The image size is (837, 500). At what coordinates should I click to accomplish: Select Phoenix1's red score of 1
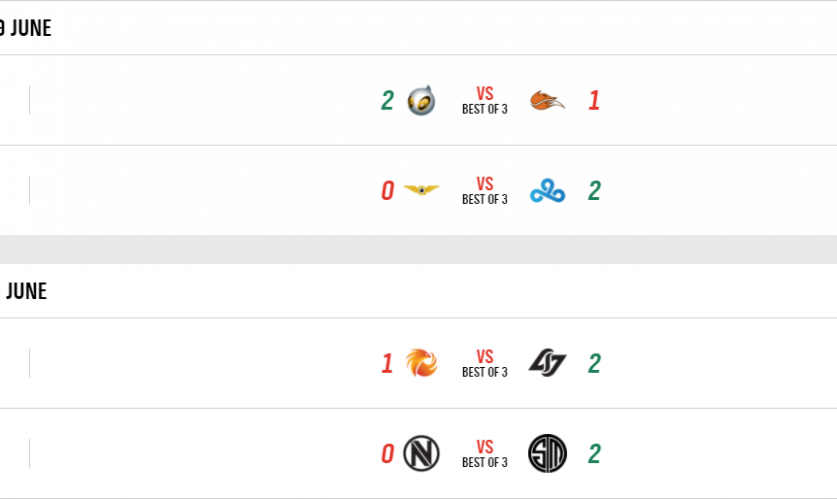pos(387,364)
